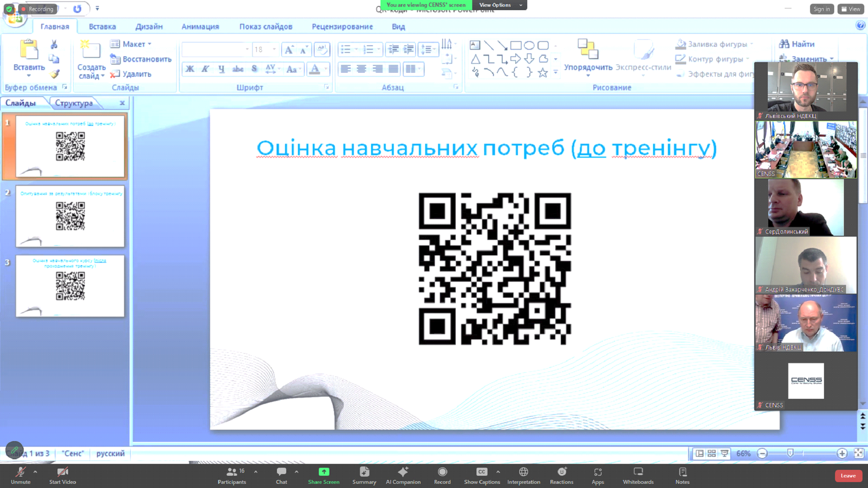Open Zoom Apps

click(597, 475)
